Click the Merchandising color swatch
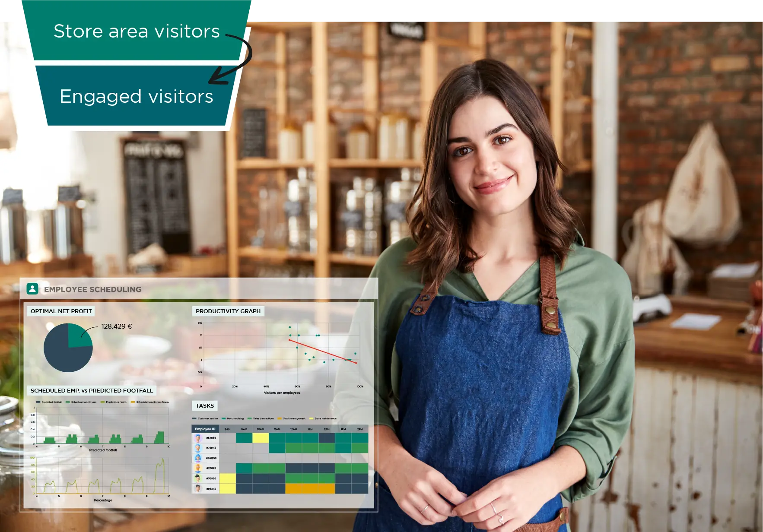The height and width of the screenshot is (532, 763). (224, 418)
